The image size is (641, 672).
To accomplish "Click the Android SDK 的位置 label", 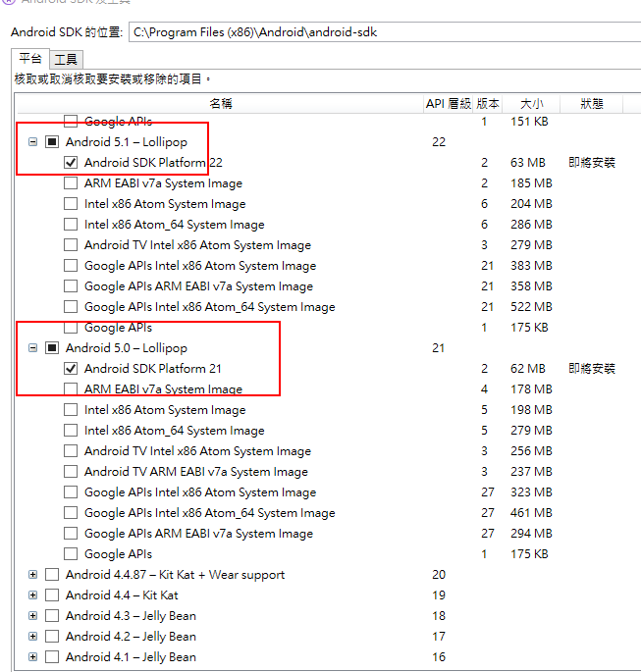I will (67, 32).
